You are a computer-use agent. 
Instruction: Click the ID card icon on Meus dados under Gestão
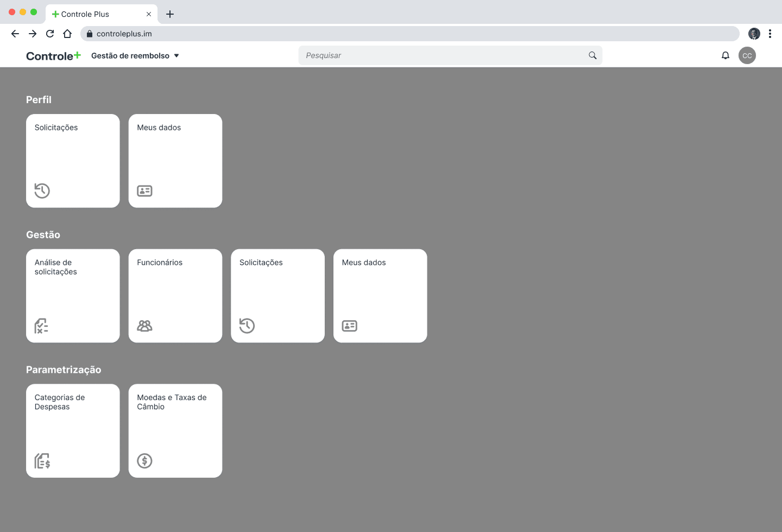click(349, 326)
